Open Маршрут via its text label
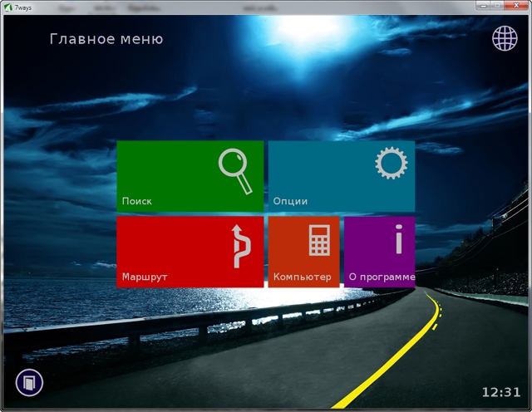532x412 pixels. click(145, 277)
